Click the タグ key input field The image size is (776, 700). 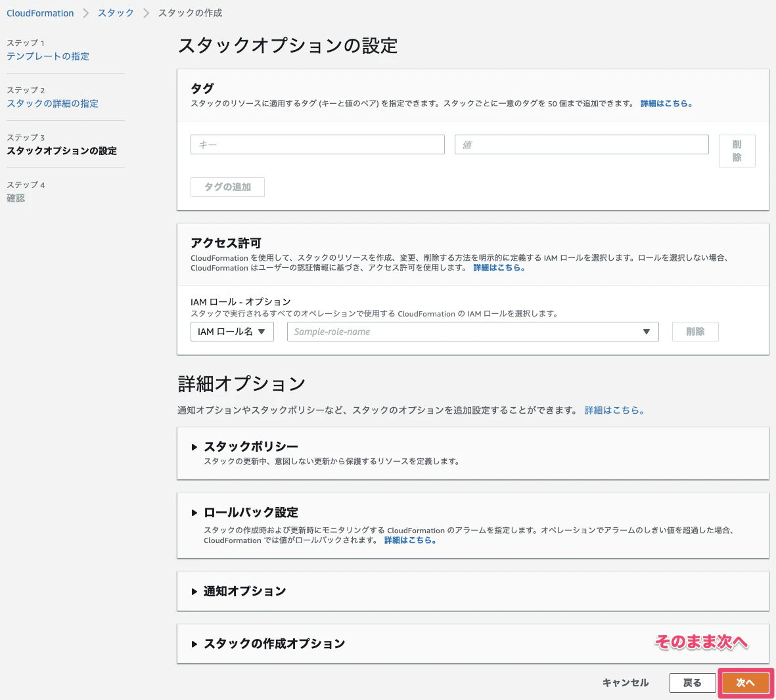pos(317,144)
